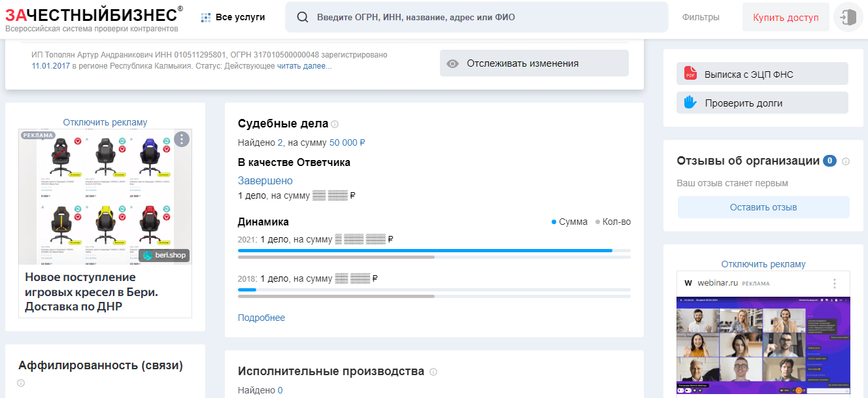Toggle Отслеживать изменения eye button

[533, 63]
